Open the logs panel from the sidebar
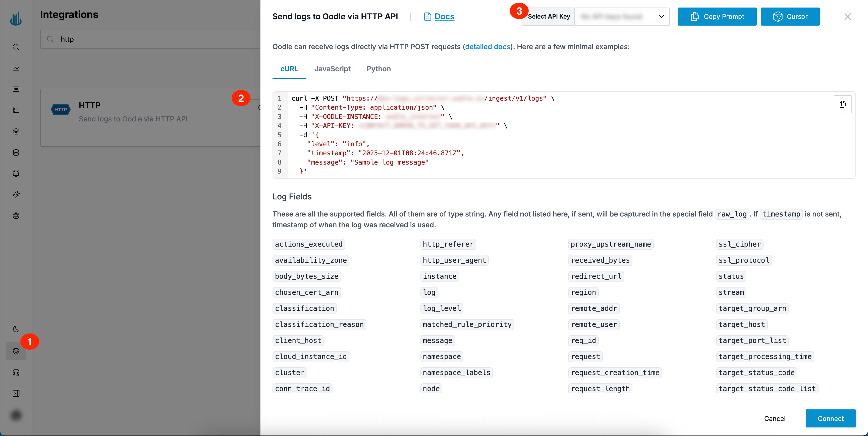The image size is (868, 436). click(16, 89)
